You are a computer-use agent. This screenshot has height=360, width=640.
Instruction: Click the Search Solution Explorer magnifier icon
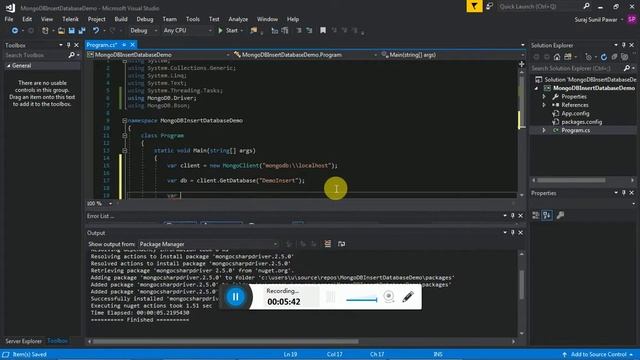click(x=627, y=68)
